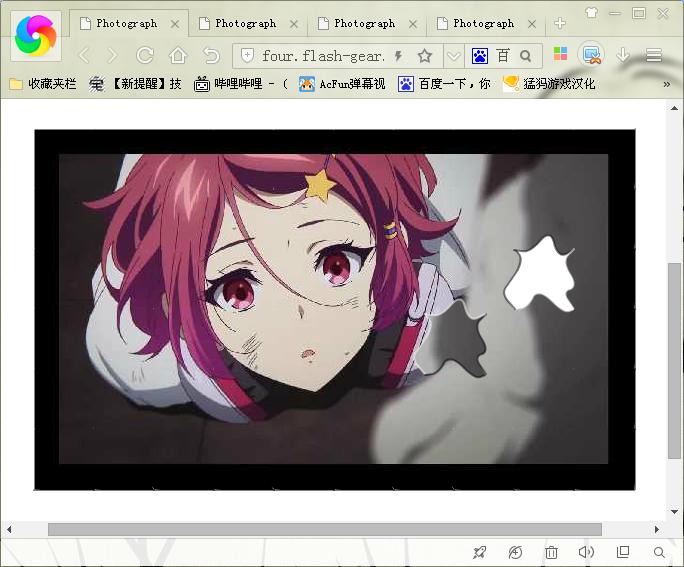Reload the page with the refresh icon

pyautogui.click(x=145, y=56)
